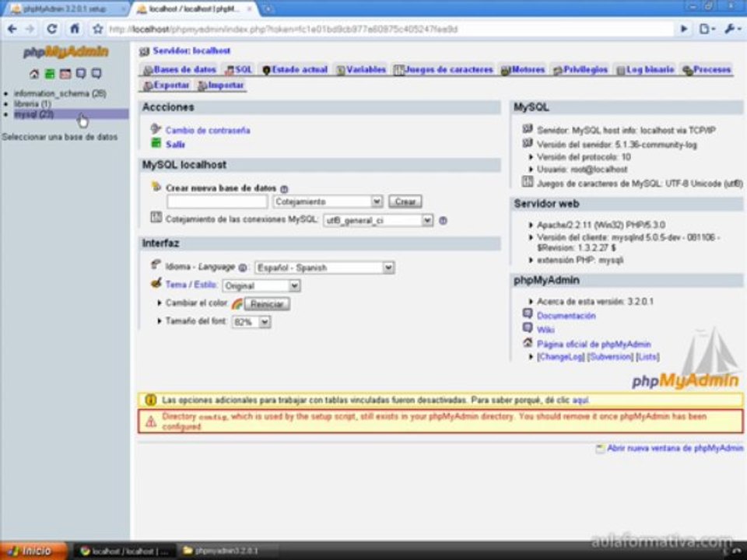
Task: Open the Cotejamiento dropdown
Action: coord(328,202)
